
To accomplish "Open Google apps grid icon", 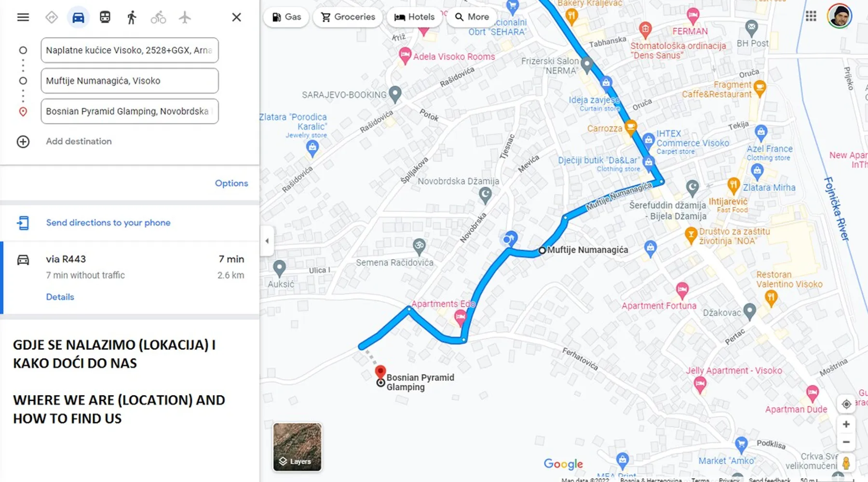I will (811, 16).
